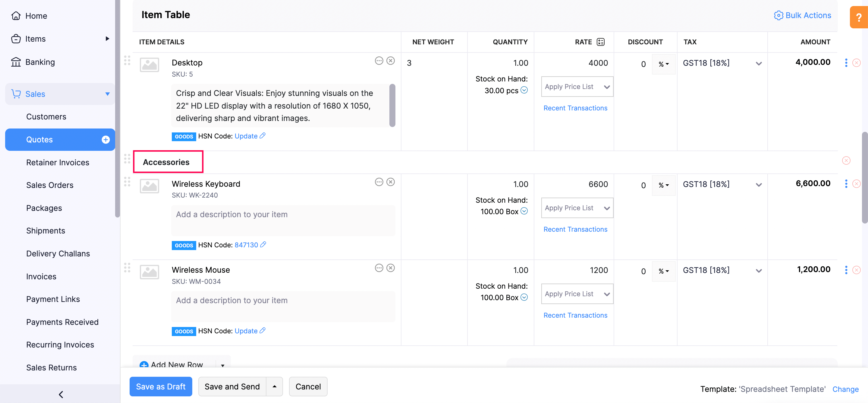Click the Desktop item image placeholder

tap(149, 65)
